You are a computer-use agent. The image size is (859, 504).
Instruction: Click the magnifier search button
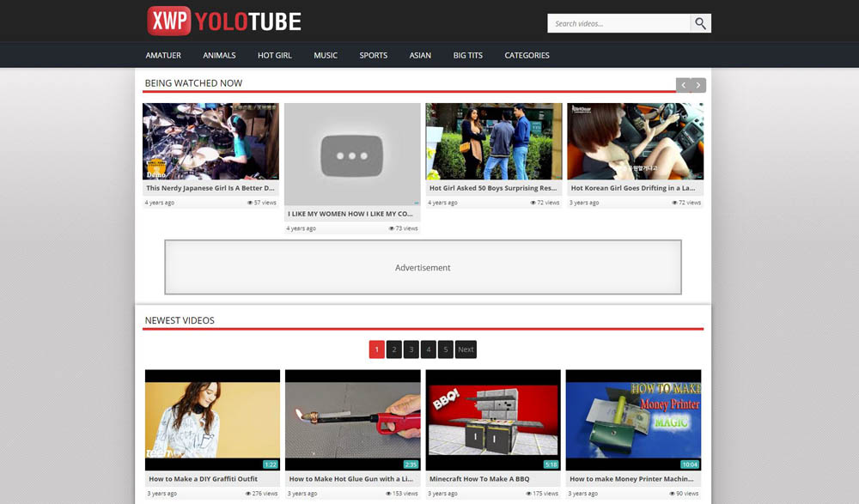coord(700,23)
